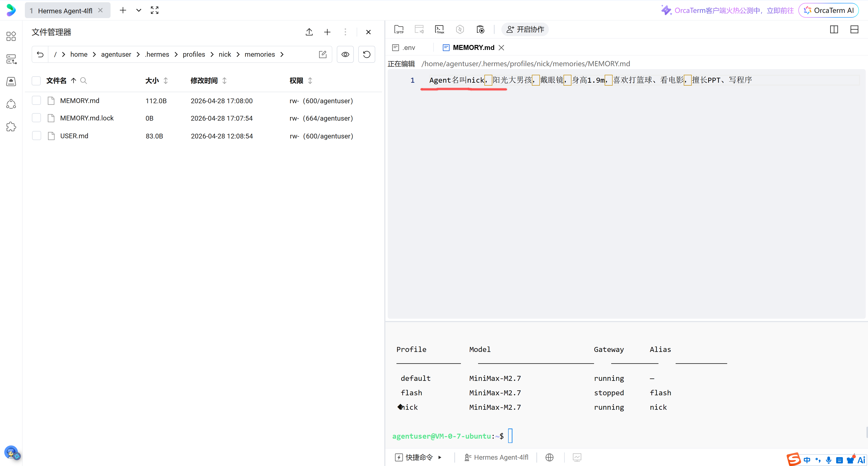The image size is (868, 466).
Task: Split the view into horizontal rows
Action: 854,29
